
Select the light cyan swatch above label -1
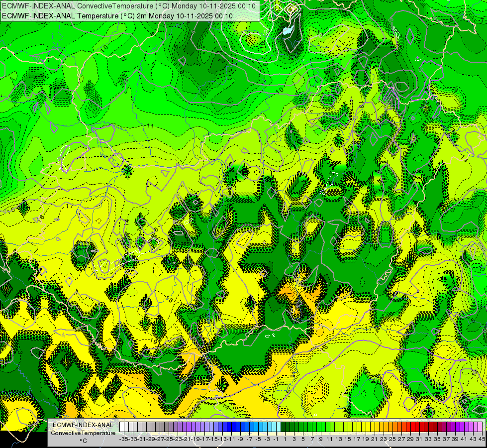(274, 427)
